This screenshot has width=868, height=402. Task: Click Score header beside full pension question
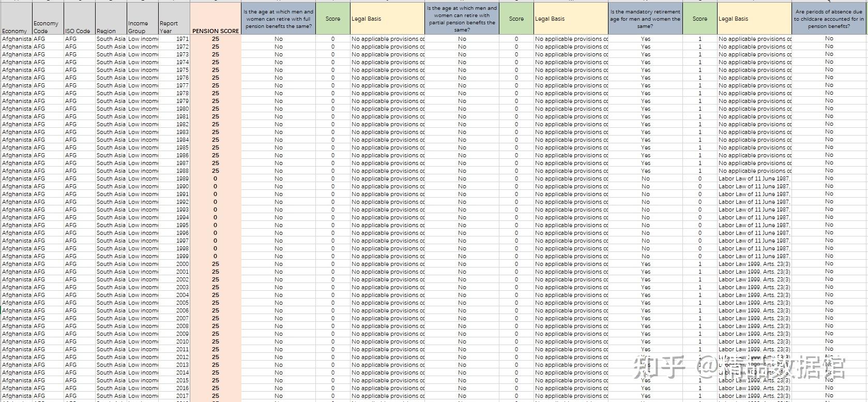pyautogui.click(x=333, y=19)
